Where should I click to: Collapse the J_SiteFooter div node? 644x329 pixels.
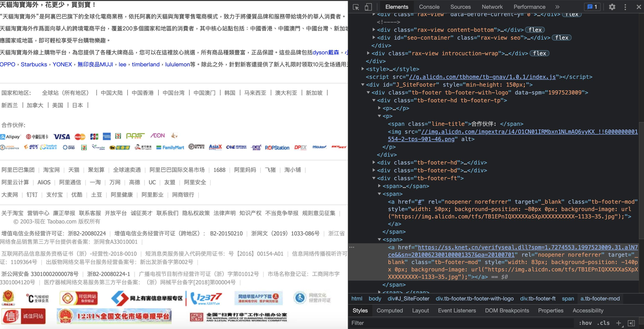coord(363,85)
